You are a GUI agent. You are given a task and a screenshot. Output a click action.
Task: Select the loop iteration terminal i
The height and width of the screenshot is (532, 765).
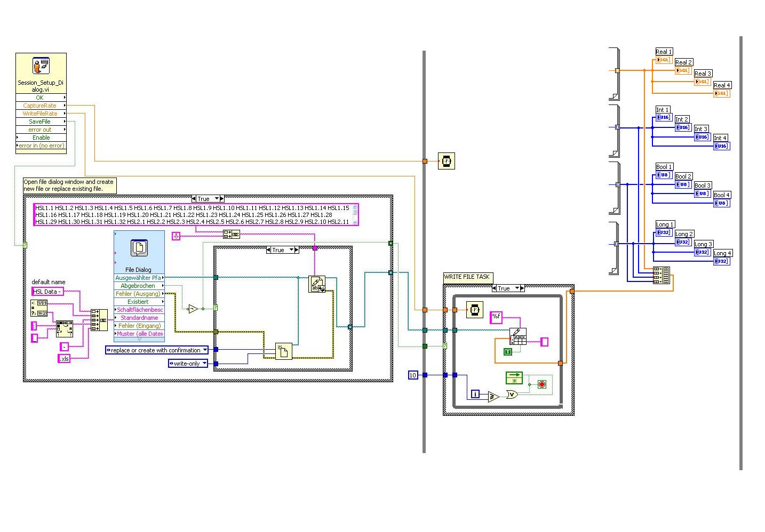475,394
